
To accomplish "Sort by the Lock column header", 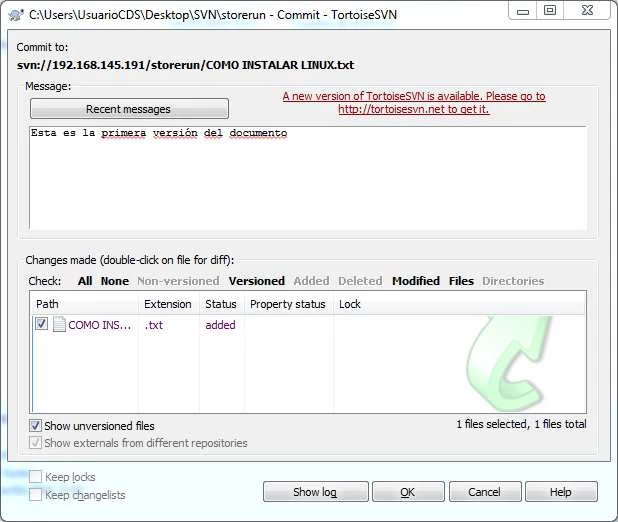I will pos(350,304).
